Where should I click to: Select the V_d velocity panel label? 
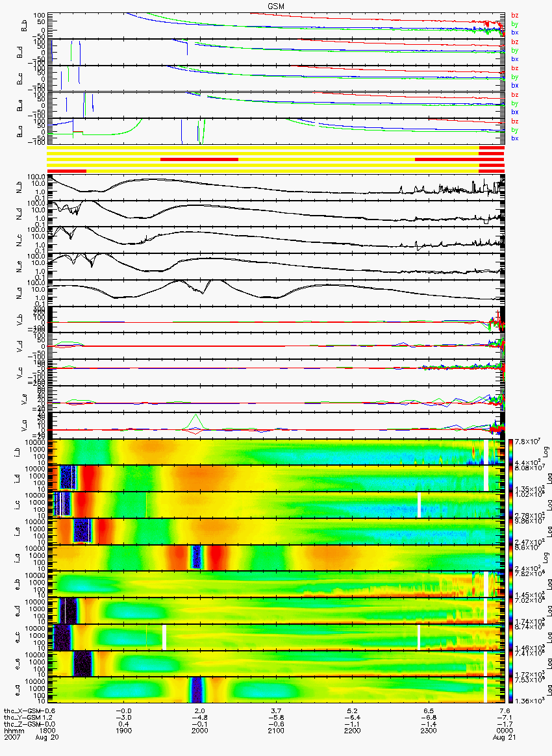[x=19, y=346]
